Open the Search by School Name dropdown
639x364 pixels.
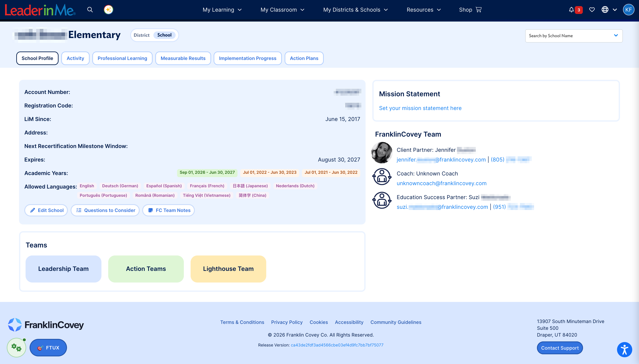pos(574,36)
